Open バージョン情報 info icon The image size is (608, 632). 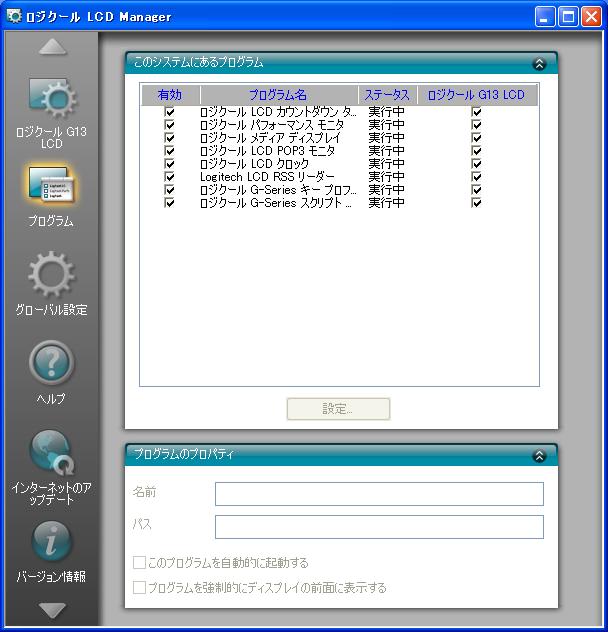52,541
